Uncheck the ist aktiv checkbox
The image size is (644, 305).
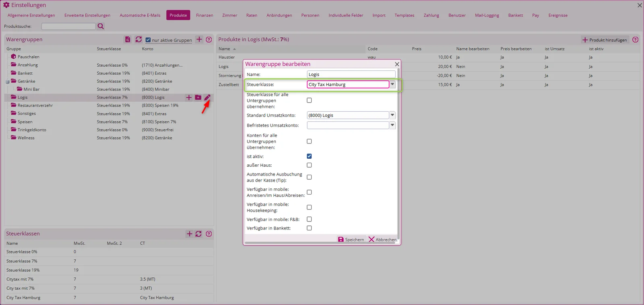pos(309,156)
